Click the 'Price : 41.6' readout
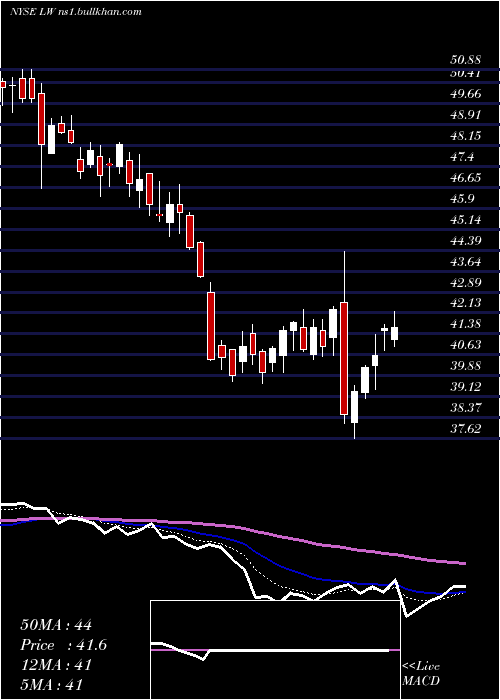This screenshot has height=700, width=500. (64, 645)
